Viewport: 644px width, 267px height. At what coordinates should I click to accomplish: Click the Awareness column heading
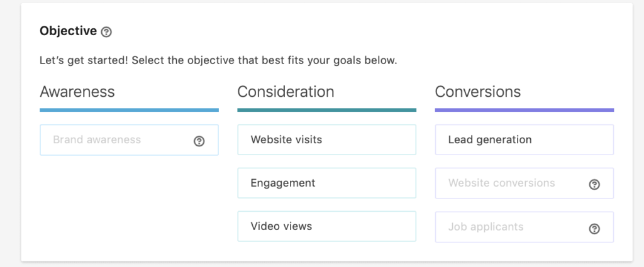click(77, 92)
